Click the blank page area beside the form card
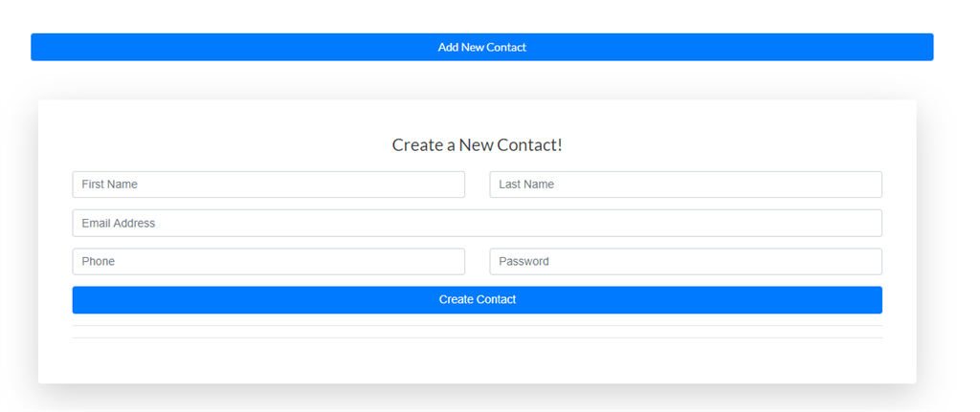 [x=947, y=244]
